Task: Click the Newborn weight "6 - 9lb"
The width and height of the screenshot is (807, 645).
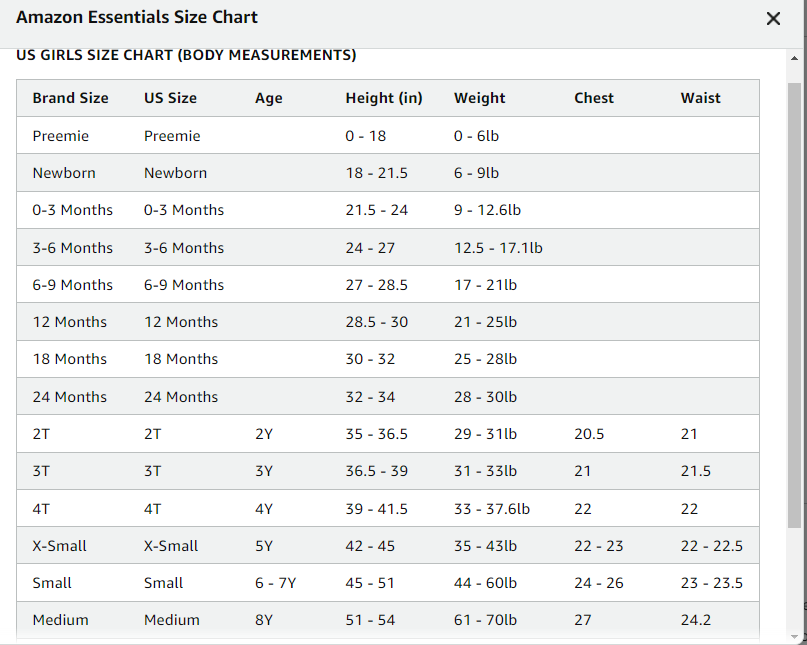Action: coord(476,173)
